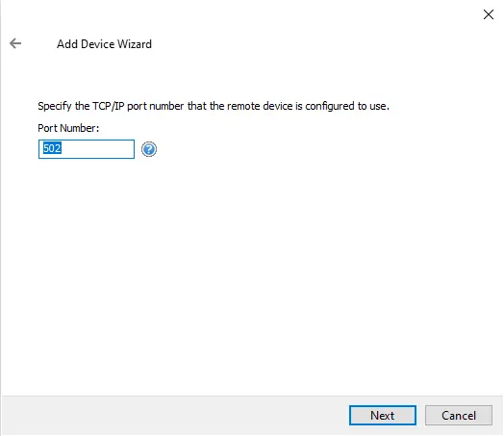Cancel the Add Device Wizard

click(x=459, y=415)
